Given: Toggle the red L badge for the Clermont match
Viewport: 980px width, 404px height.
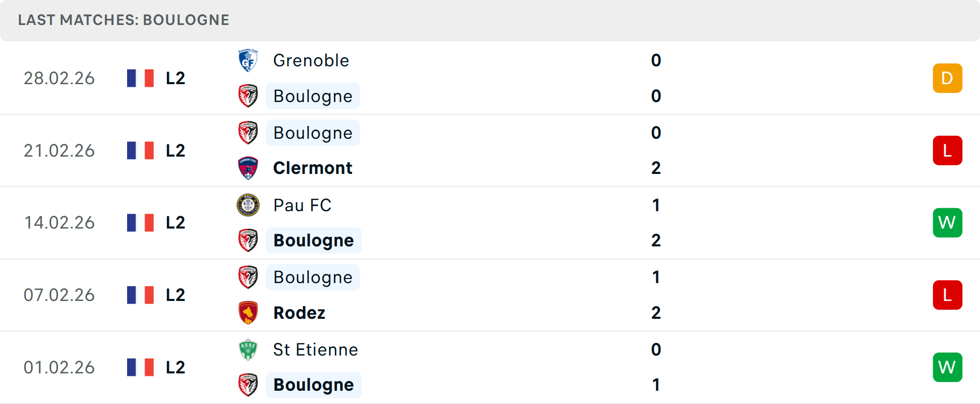Looking at the screenshot, I should coord(948,150).
